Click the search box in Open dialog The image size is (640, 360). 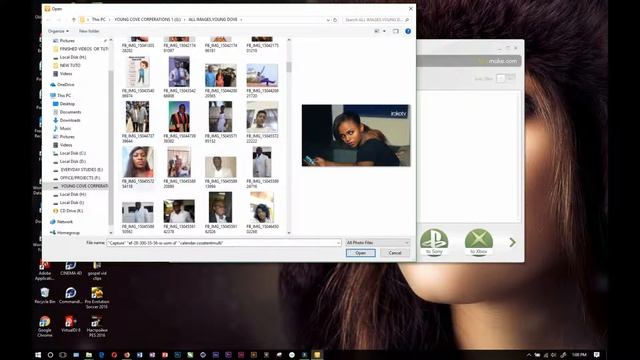[376, 20]
